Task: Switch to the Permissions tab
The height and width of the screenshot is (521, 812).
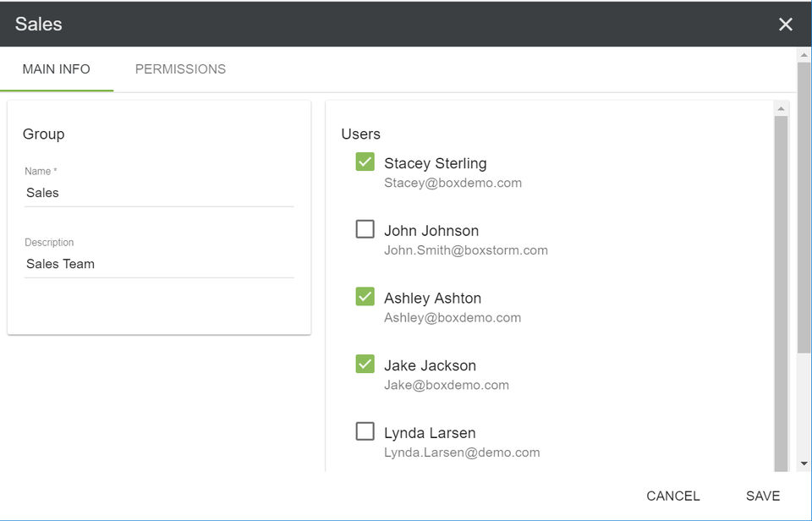Action: (180, 69)
